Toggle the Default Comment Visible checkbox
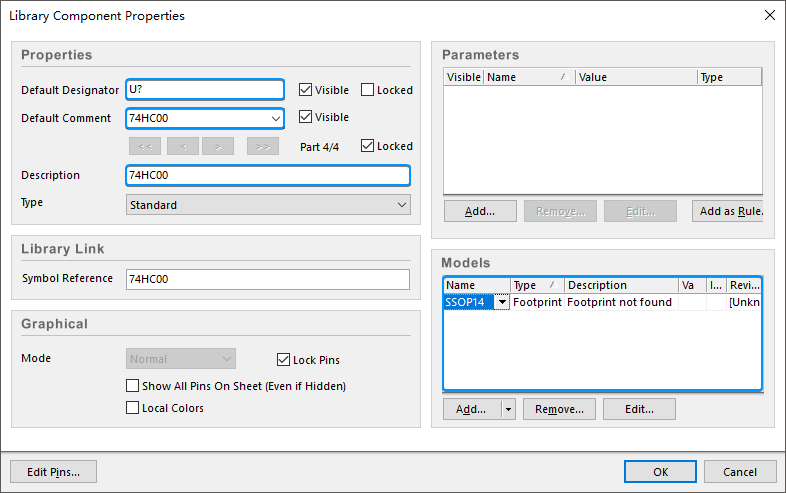 pyautogui.click(x=305, y=117)
